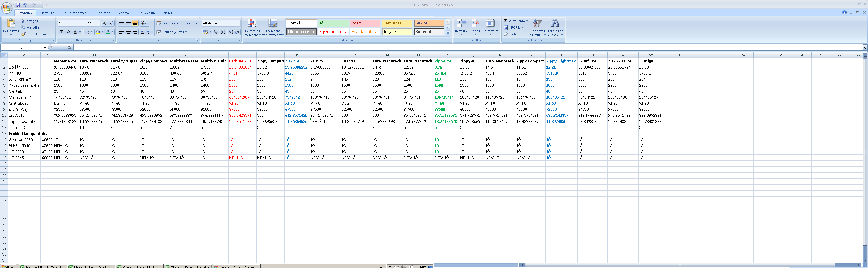Toggle highlighted bottom vertical alignment
Screen dimensions: 868x268
click(x=135, y=23)
